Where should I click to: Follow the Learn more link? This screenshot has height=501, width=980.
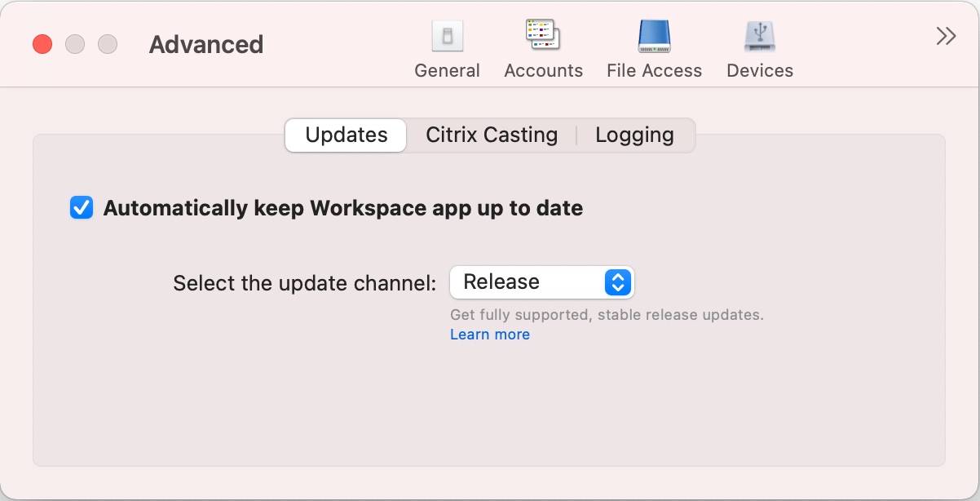pyautogui.click(x=489, y=334)
